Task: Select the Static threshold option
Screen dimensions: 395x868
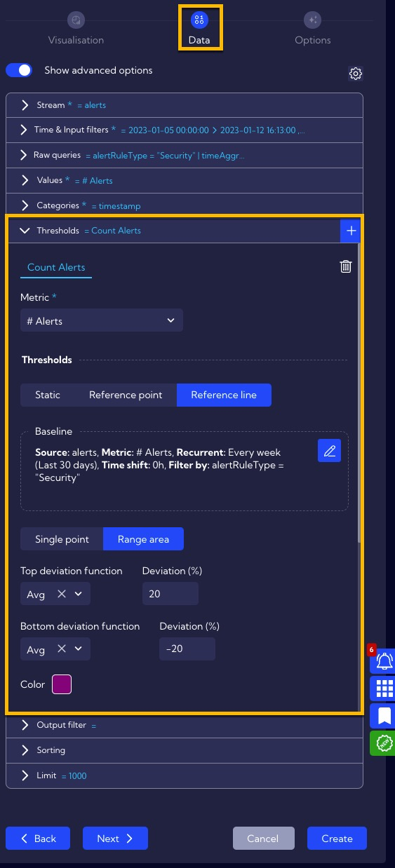Action: (48, 395)
